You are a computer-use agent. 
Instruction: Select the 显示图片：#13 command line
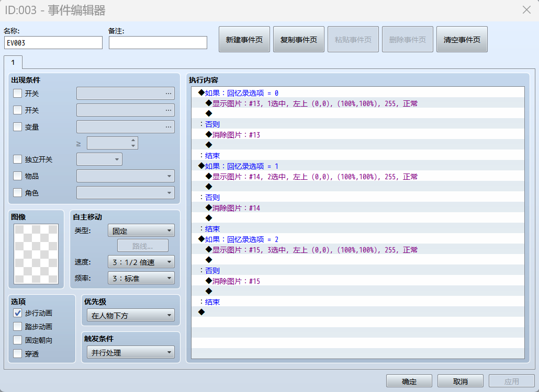(358, 103)
